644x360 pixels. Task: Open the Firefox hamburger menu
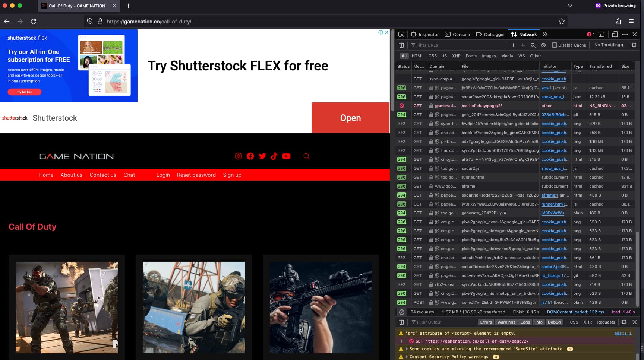[631, 22]
